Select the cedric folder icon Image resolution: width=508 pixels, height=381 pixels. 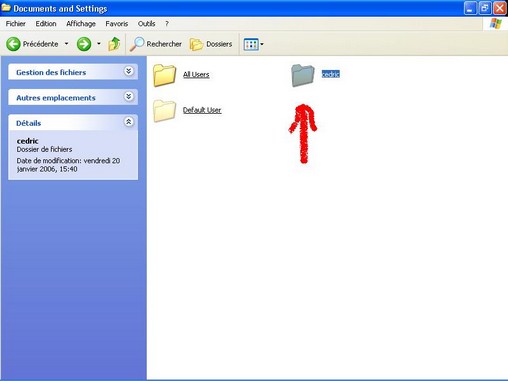click(302, 75)
